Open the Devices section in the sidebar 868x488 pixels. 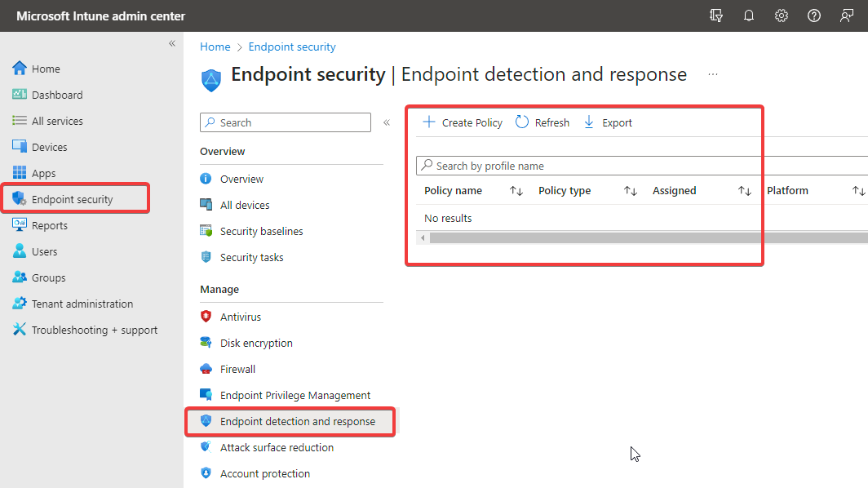[x=51, y=146]
